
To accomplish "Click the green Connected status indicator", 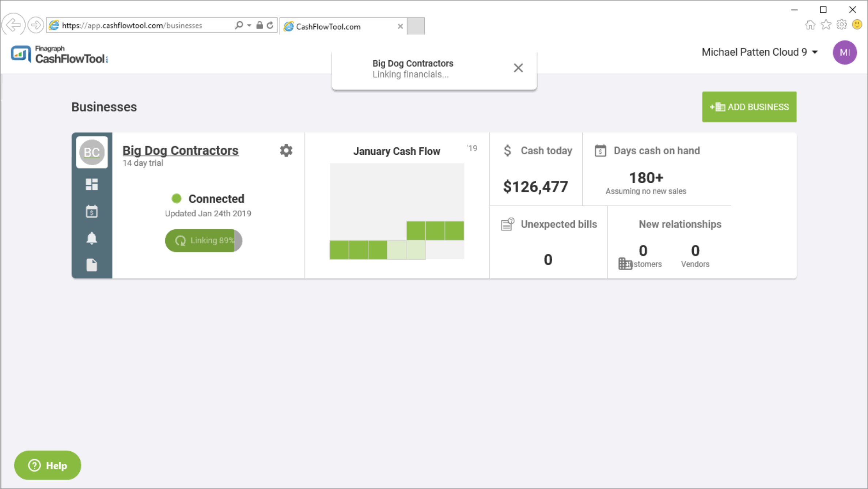I will [177, 199].
